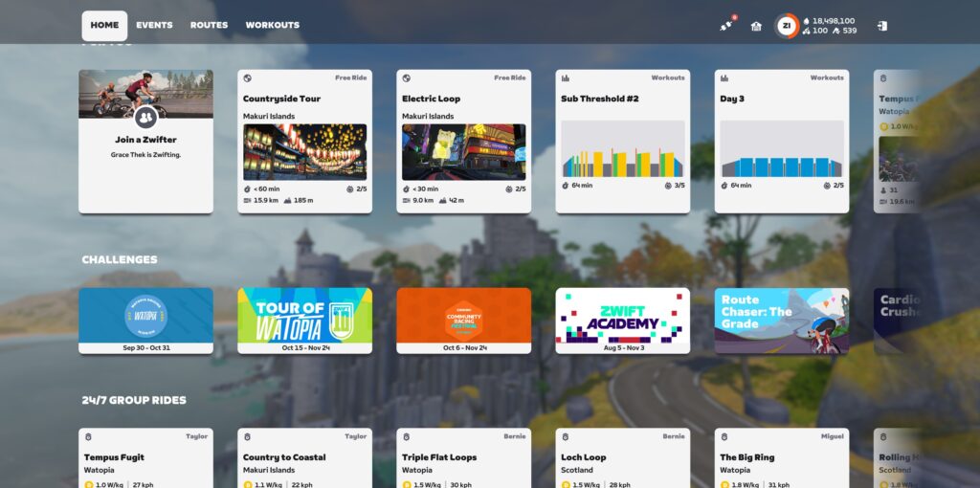Click the "9.0 km" distance value

point(423,201)
